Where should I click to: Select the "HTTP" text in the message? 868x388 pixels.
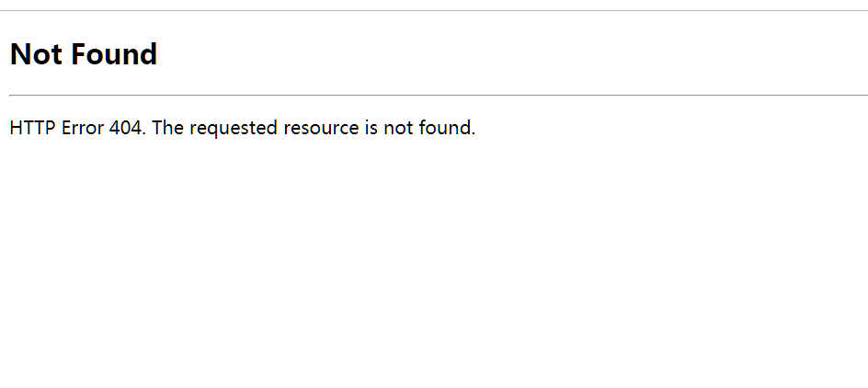tap(33, 128)
